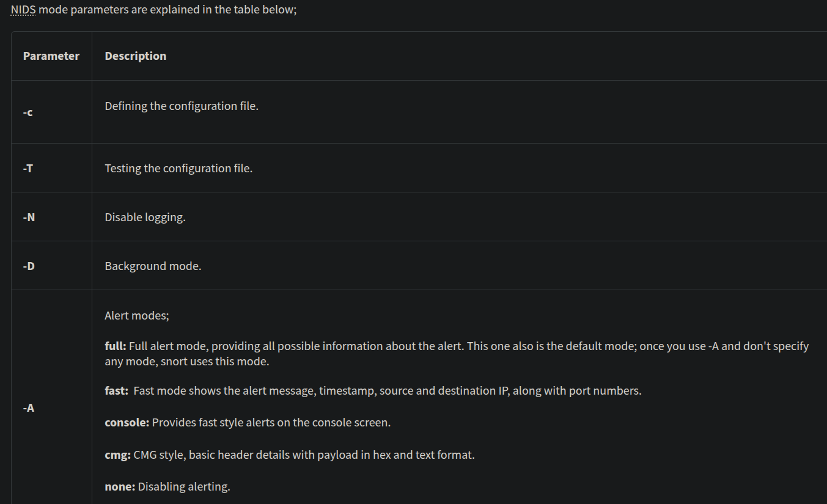Select the -N parameter cell
This screenshot has height=504, width=827.
[29, 217]
